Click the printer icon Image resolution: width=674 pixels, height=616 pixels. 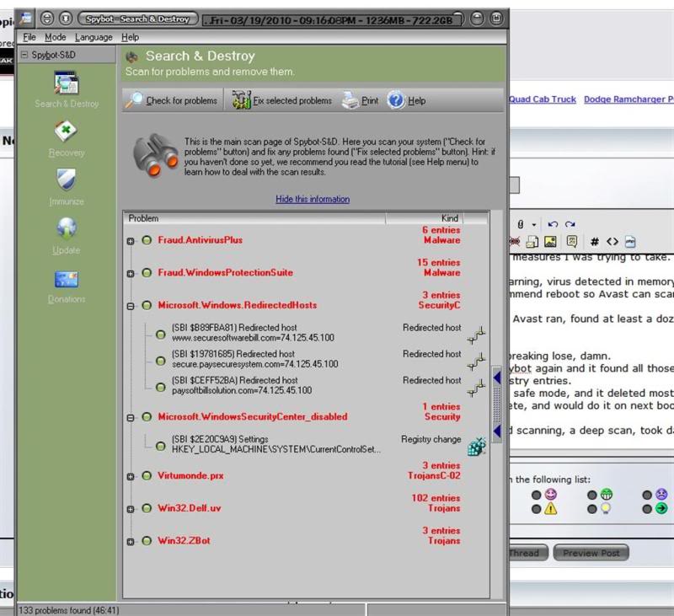tap(350, 100)
